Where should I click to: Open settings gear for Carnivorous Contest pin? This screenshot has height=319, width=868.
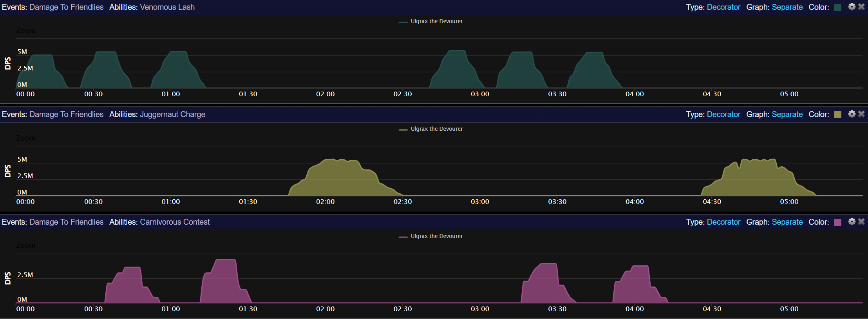[852, 222]
